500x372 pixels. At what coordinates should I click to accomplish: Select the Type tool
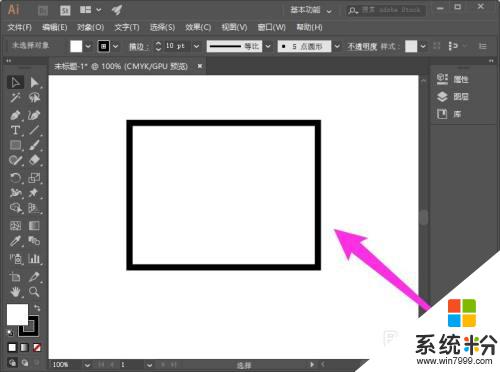click(15, 130)
